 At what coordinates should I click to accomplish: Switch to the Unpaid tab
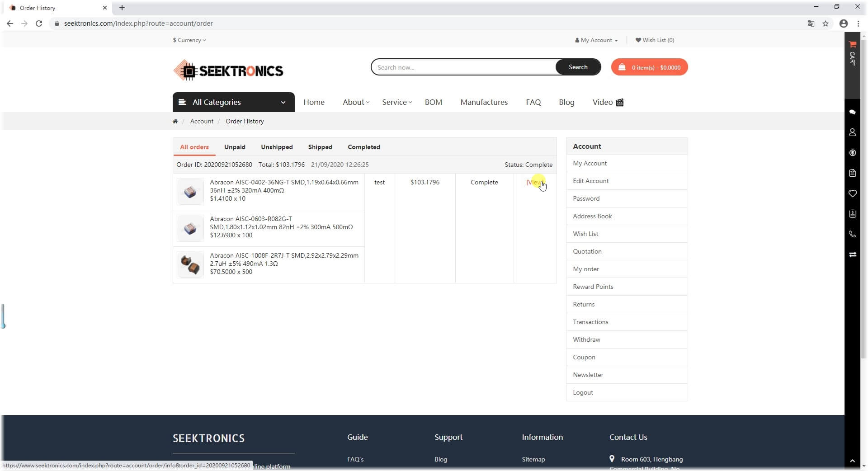point(235,147)
